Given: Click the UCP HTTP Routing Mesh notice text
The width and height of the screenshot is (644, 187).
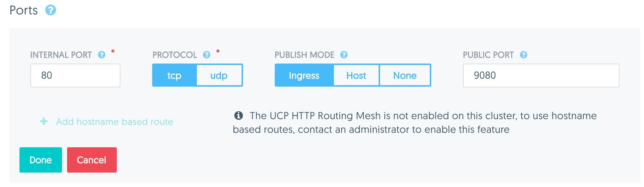Looking at the screenshot, I should click(415, 122).
